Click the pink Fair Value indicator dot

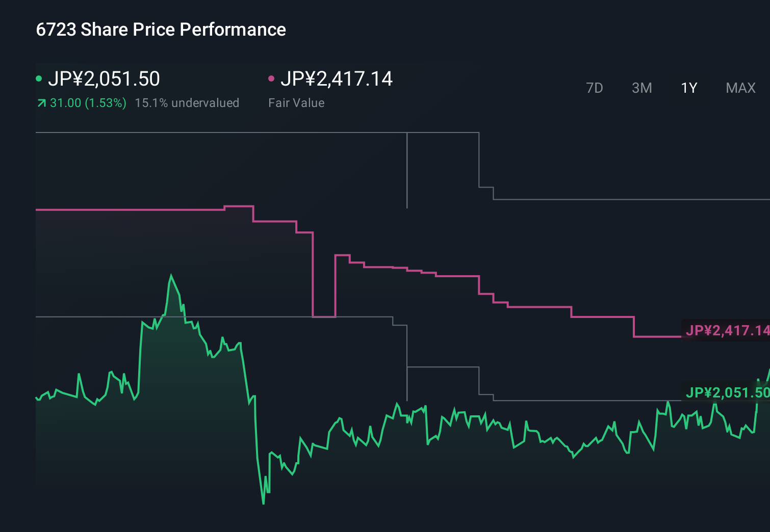[x=271, y=78]
